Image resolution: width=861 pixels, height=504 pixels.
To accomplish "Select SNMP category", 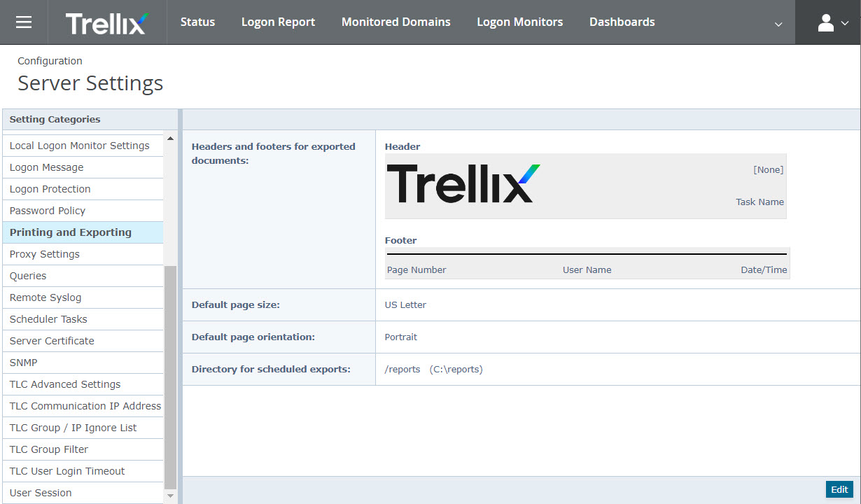I will [x=83, y=363].
